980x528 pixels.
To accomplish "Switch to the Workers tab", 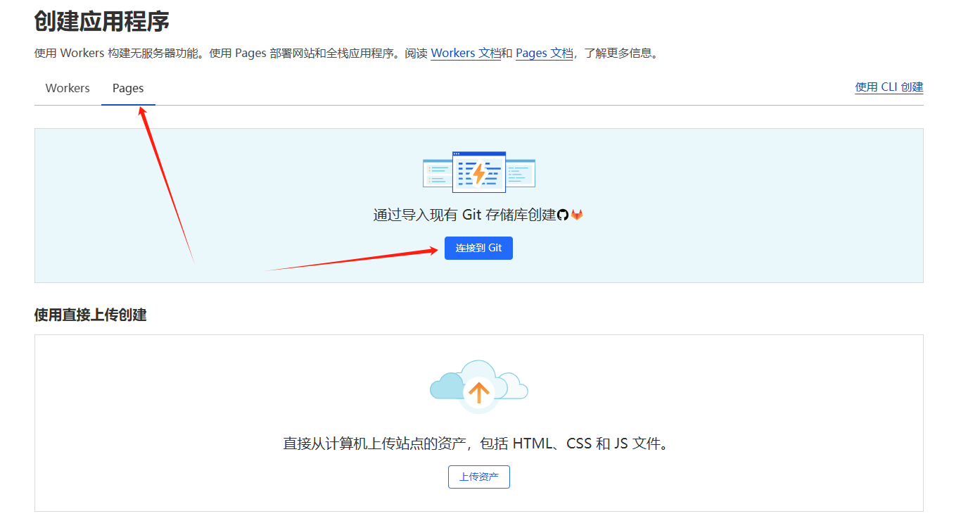I will [68, 89].
